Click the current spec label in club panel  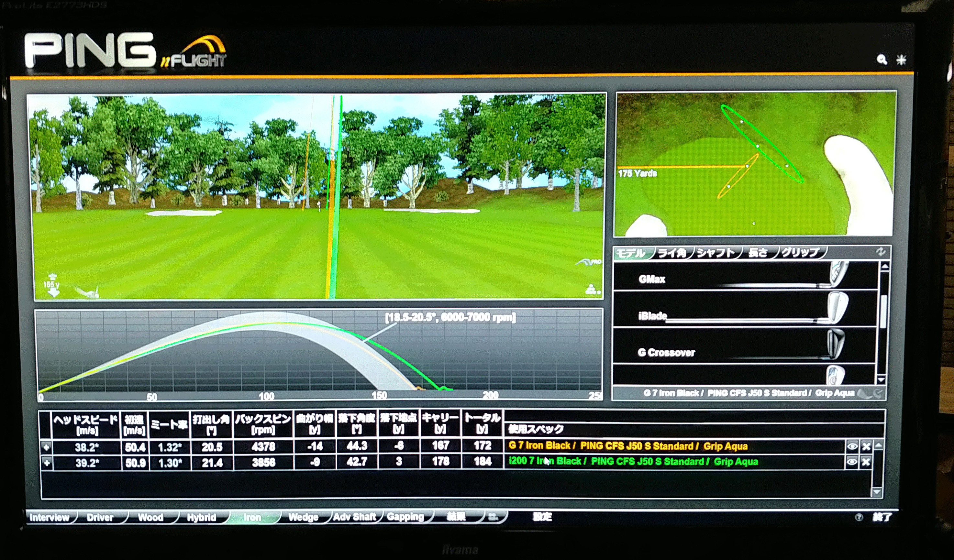pyautogui.click(x=749, y=393)
